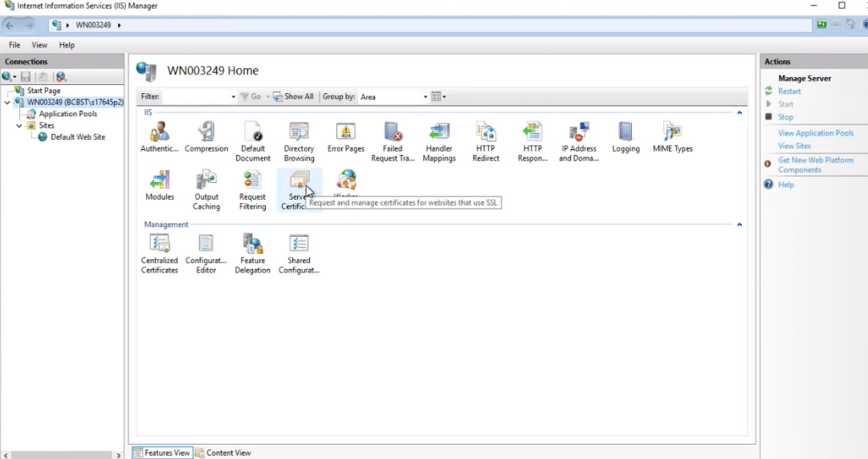Click the Connections pane horizontal scrollbar
This screenshot has height=459, width=868.
pos(62,454)
